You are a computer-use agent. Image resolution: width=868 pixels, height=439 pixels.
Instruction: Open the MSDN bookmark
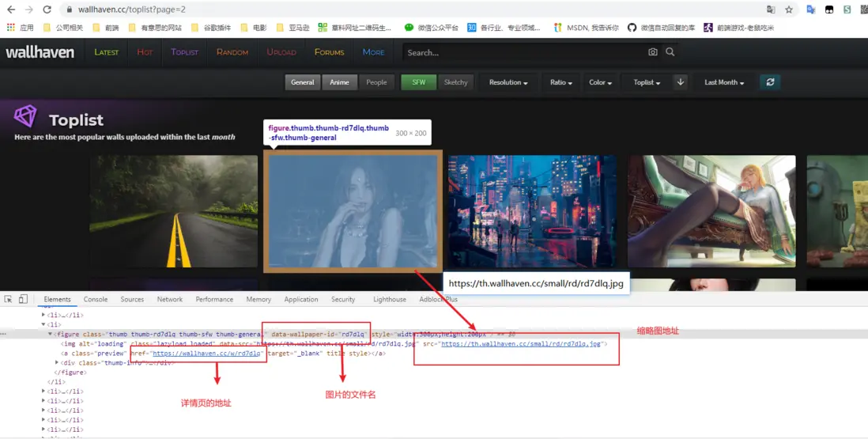tap(587, 27)
